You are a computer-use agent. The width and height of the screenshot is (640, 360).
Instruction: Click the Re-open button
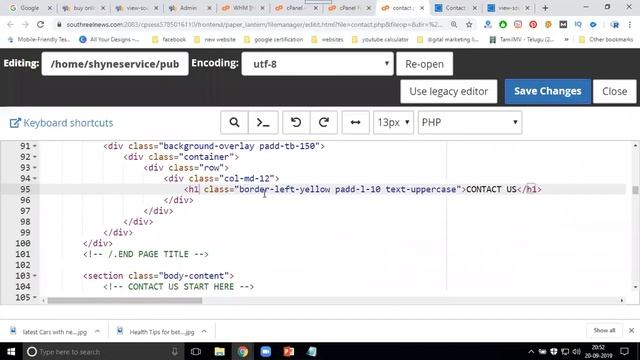[424, 64]
